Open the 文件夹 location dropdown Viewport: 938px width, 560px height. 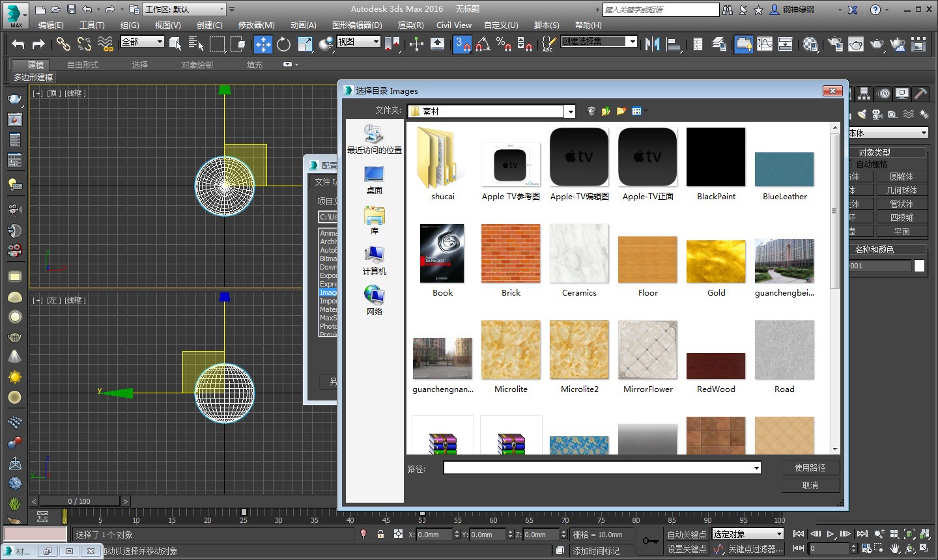(x=569, y=111)
